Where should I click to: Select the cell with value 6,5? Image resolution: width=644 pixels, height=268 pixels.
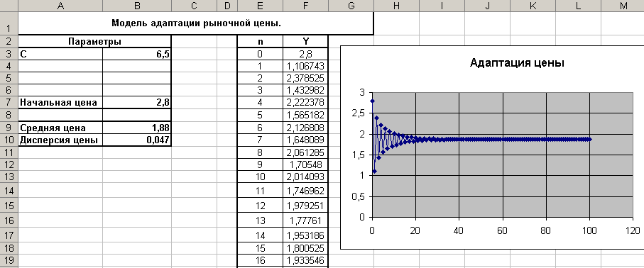(x=137, y=54)
